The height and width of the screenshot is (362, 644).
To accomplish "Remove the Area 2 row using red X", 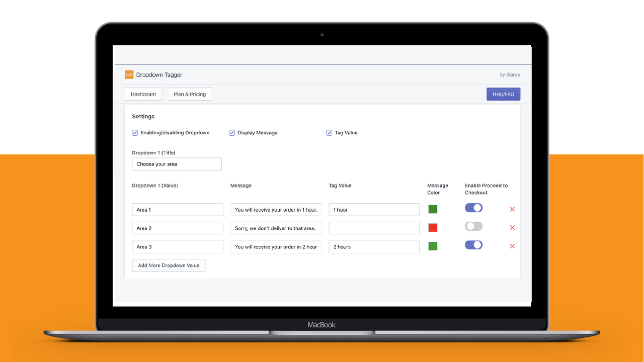I will pos(512,228).
